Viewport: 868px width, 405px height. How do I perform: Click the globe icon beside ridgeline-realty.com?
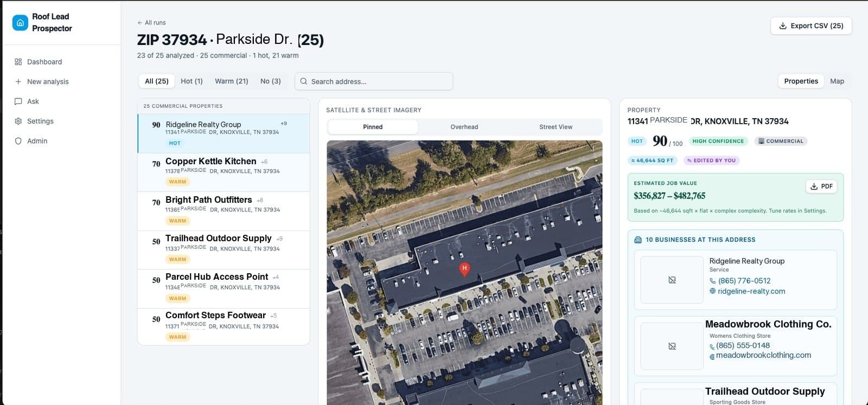(712, 291)
